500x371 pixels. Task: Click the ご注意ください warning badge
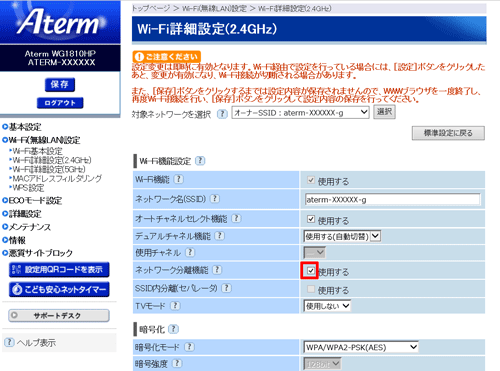tap(166, 57)
